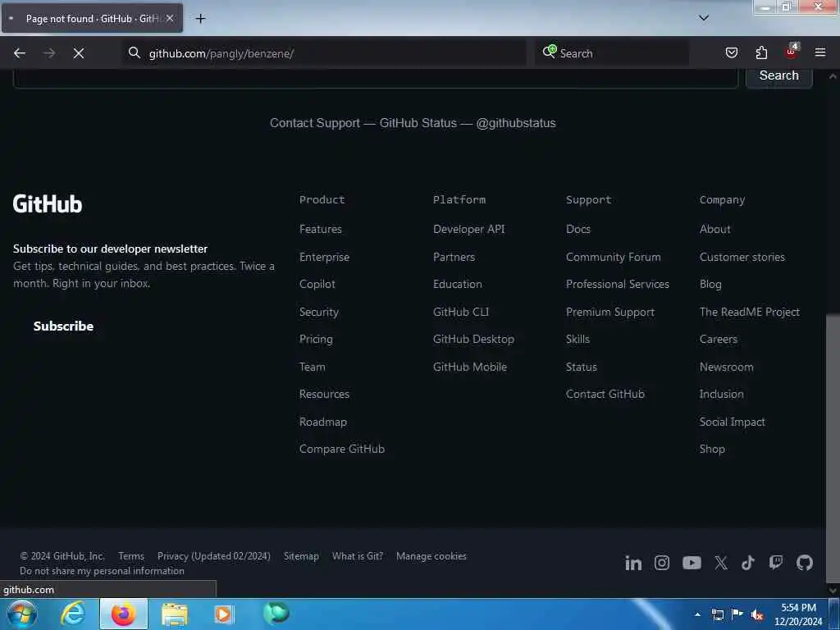This screenshot has width=840, height=630.
Task: Click the GitHub logo above newsletter text
Action: click(47, 203)
